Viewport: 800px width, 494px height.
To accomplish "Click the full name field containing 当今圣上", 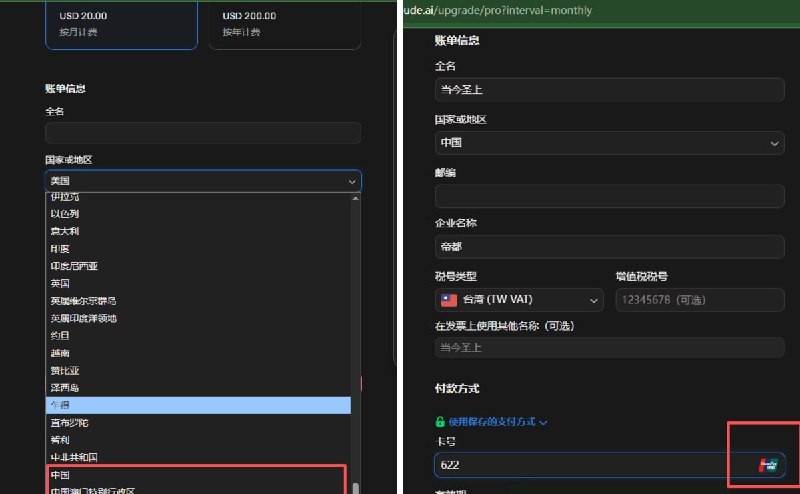I will tap(609, 90).
